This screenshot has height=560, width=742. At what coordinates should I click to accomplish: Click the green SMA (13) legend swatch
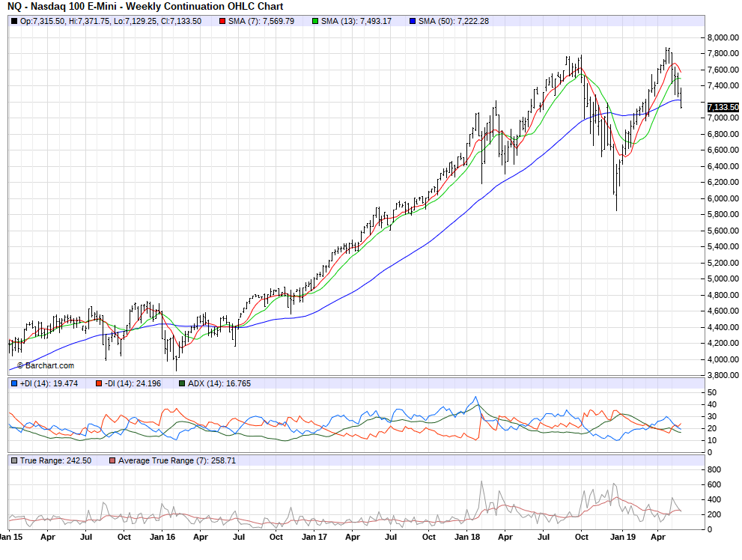[315, 21]
